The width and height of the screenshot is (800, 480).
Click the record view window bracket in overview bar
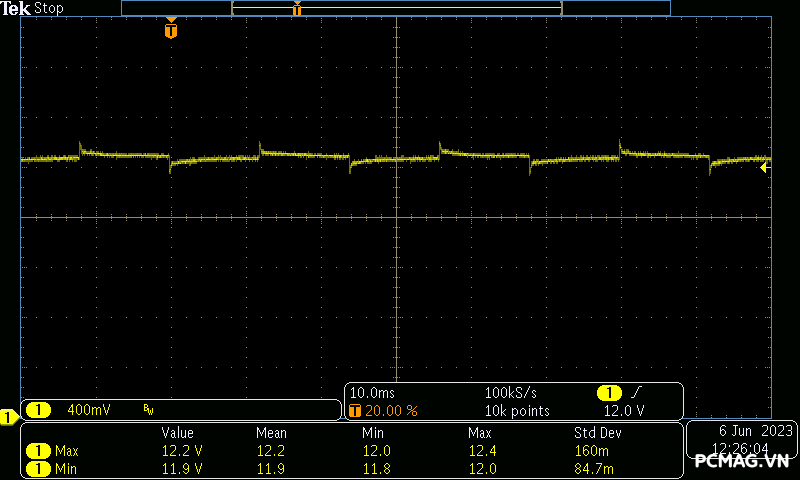[x=396, y=8]
